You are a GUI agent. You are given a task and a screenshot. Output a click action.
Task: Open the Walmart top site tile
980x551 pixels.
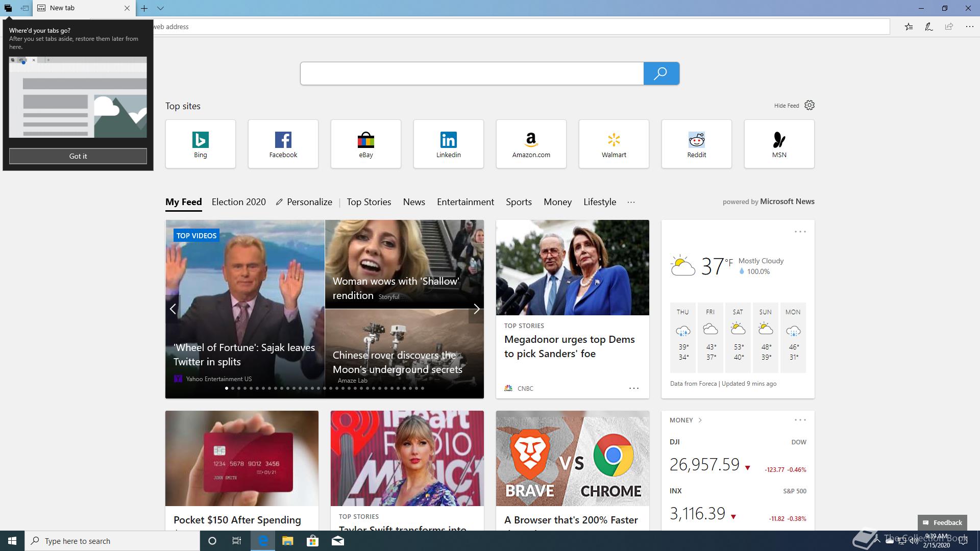(614, 144)
